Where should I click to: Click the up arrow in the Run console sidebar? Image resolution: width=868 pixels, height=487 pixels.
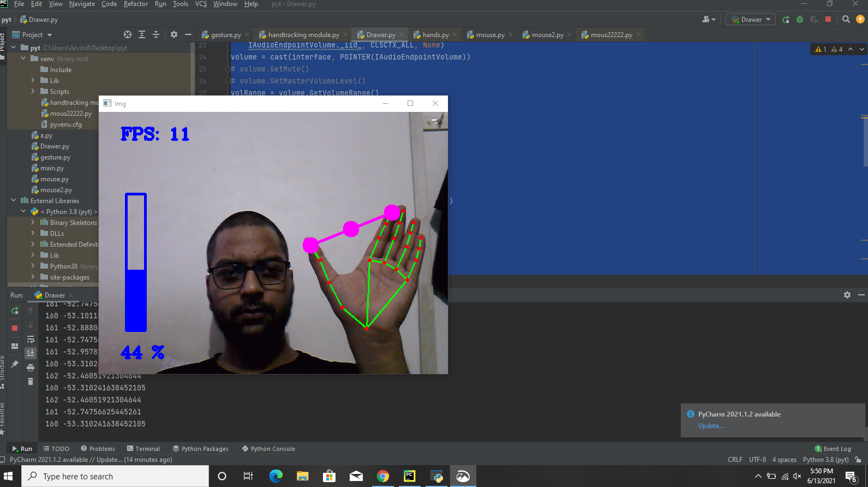[31, 311]
